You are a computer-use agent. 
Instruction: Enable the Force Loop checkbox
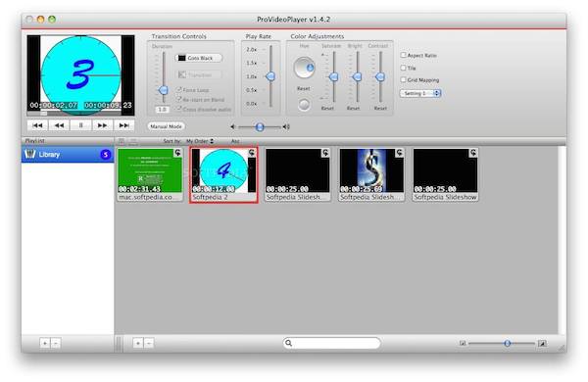point(179,90)
